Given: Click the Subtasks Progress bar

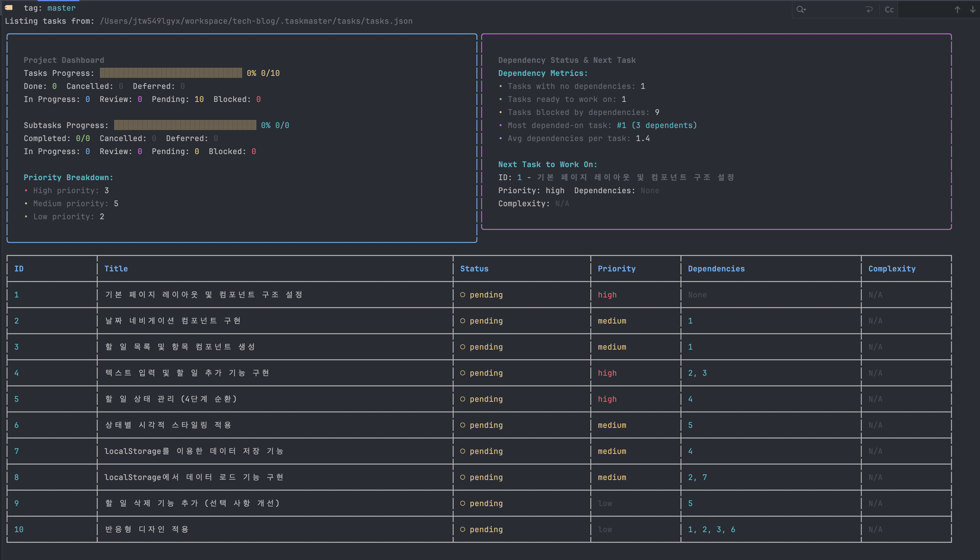Looking at the screenshot, I should pyautogui.click(x=185, y=125).
